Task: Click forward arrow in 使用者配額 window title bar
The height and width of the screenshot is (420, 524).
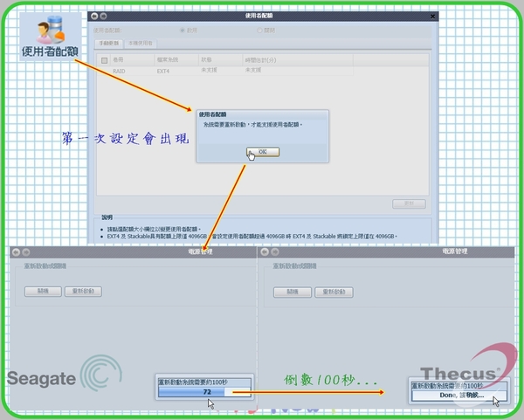Action: [103, 16]
